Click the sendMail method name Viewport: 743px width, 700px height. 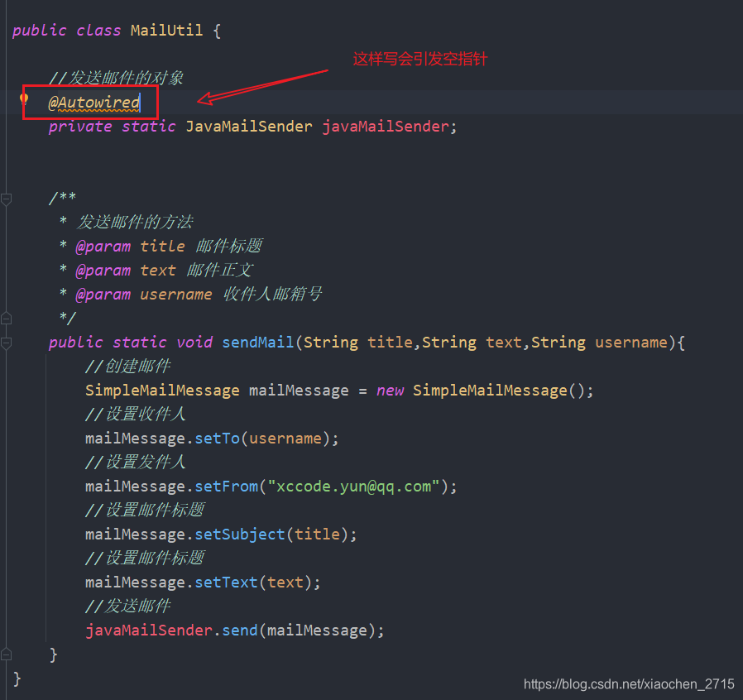click(x=258, y=343)
